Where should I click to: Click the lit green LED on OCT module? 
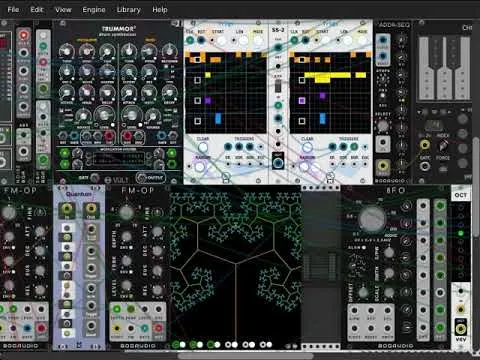click(461, 233)
